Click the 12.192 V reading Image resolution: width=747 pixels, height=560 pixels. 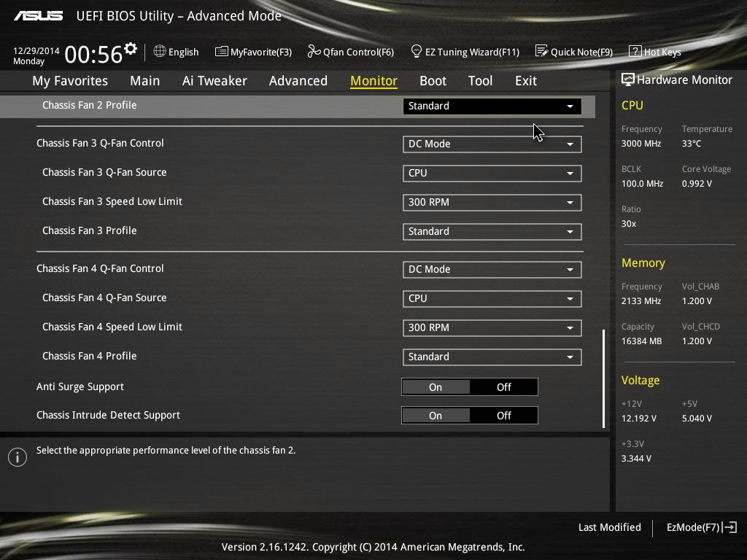tap(639, 418)
